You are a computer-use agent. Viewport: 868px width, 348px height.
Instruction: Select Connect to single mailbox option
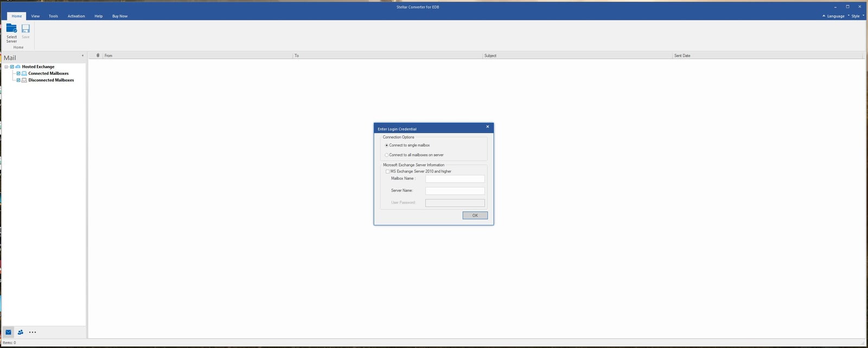pos(407,145)
